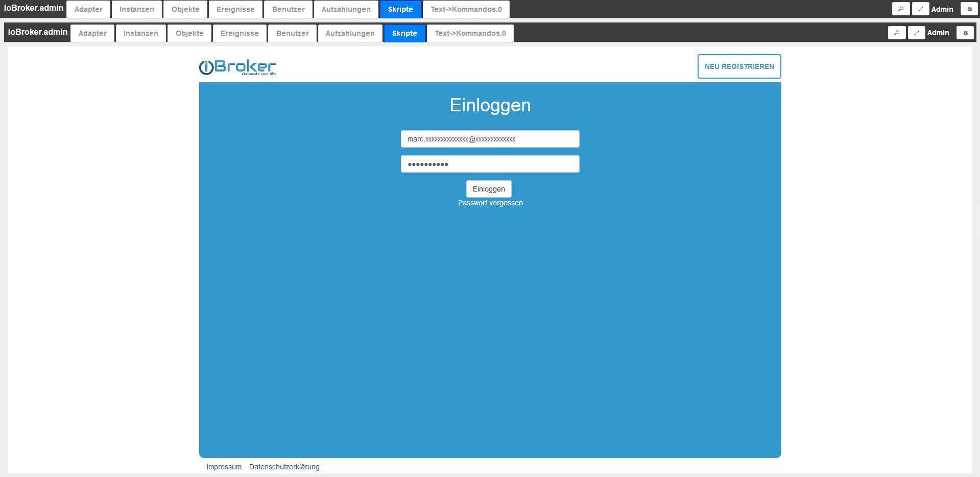The width and height of the screenshot is (980, 477).
Task: Click Admin user label in upper navbar
Action: point(942,9)
